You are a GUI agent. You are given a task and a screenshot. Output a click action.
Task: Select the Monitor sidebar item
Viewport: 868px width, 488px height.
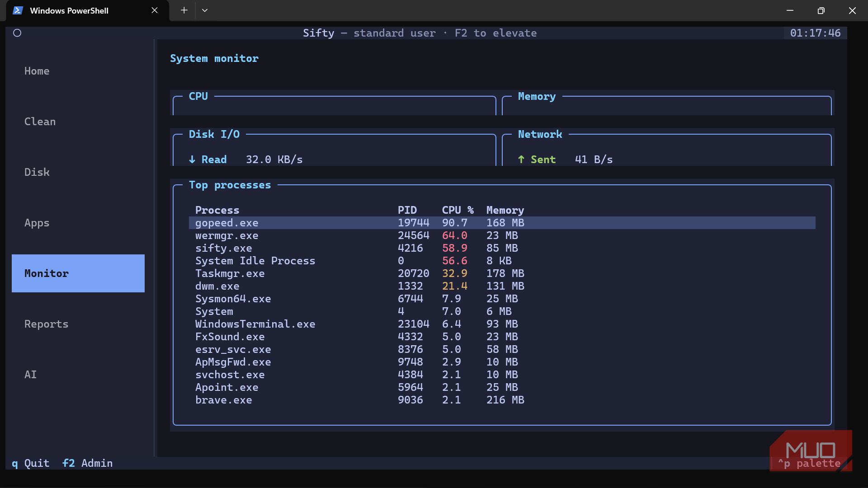[78, 273]
